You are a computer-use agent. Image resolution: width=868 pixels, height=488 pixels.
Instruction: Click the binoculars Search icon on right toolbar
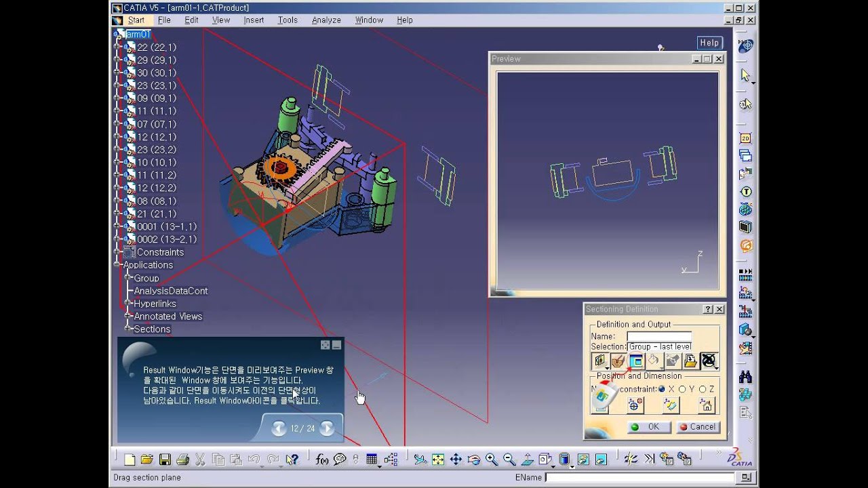(745, 376)
